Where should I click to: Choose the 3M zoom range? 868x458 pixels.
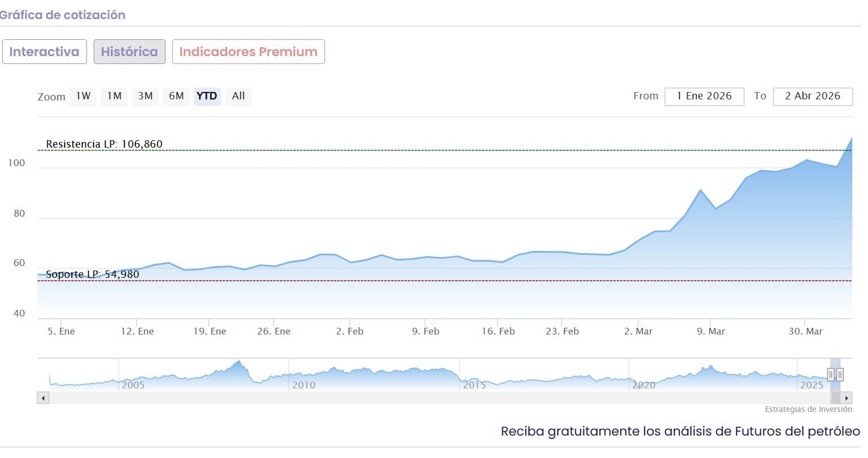point(145,96)
